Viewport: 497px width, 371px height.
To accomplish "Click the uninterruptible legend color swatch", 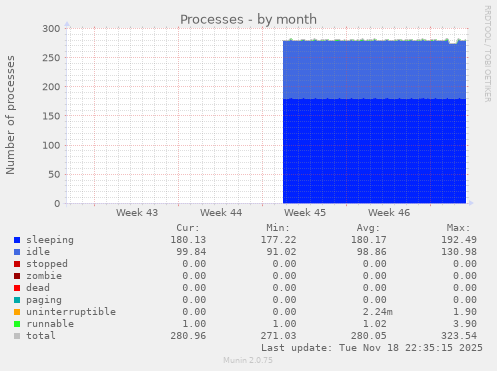I will [x=17, y=312].
